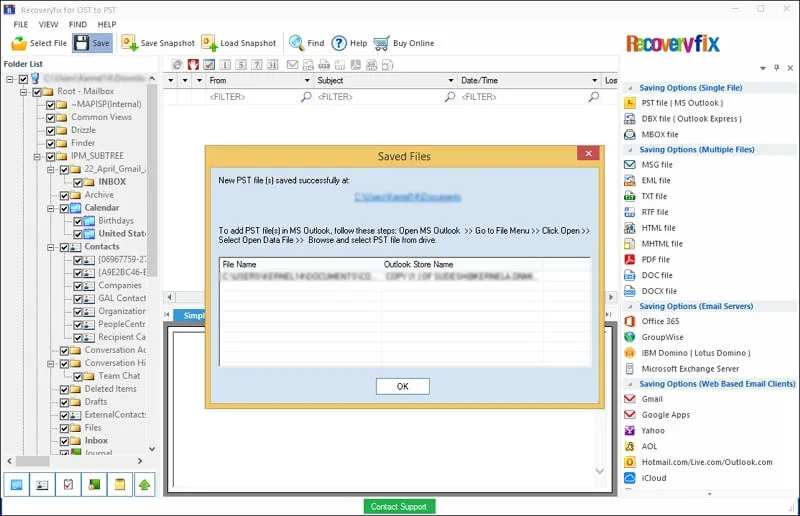Viewport: 800px width, 516px height.
Task: Toggle the Drizzle folder checkbox
Action: coord(50,130)
